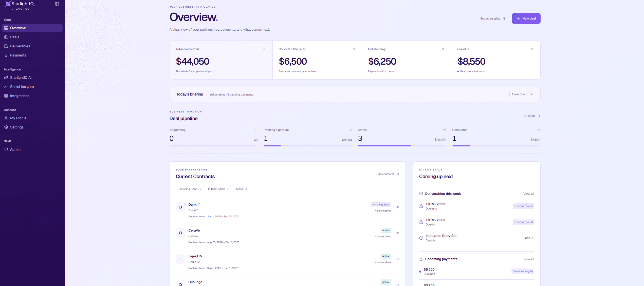This screenshot has width=644, height=286.
Task: Click the $28,550 Active pipeline value
Action: (x=440, y=140)
